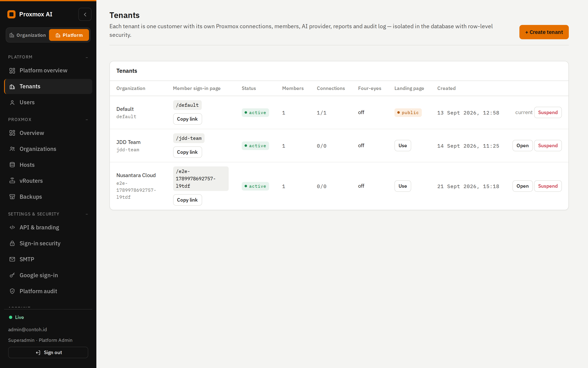Click the Google sign-in key icon
This screenshot has width=588, height=368.
click(12, 275)
